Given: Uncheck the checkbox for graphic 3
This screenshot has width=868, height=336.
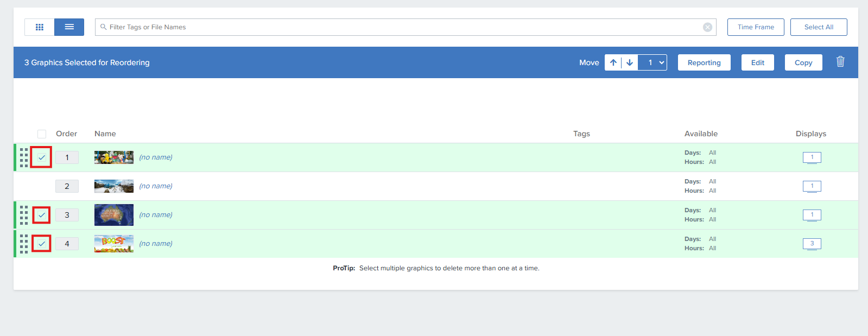Looking at the screenshot, I should tap(42, 215).
